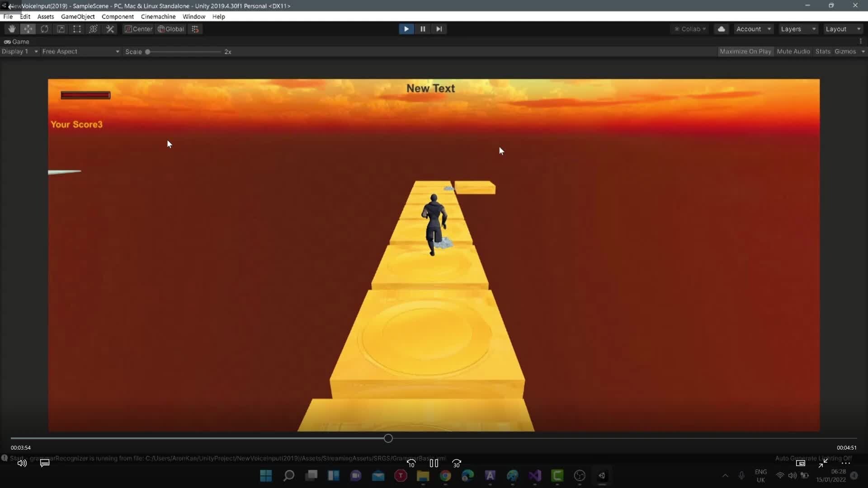Select the Rotate tool
Viewport: 868px width, 488px height.
coord(44,28)
